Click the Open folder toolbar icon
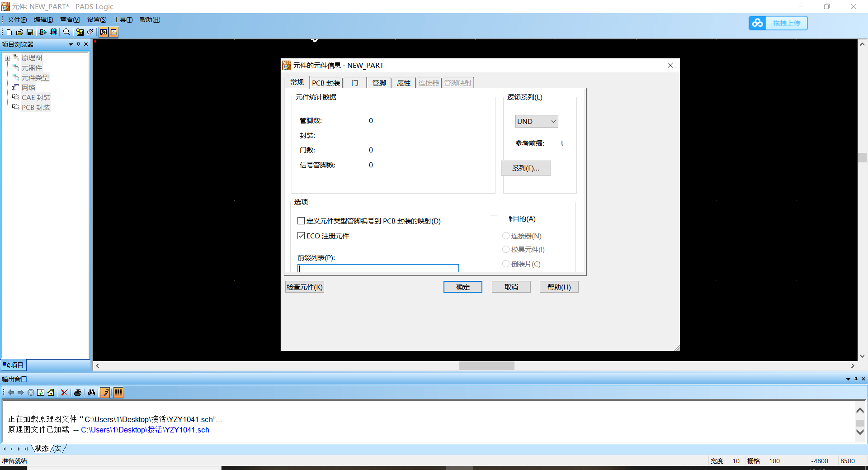 19,32
